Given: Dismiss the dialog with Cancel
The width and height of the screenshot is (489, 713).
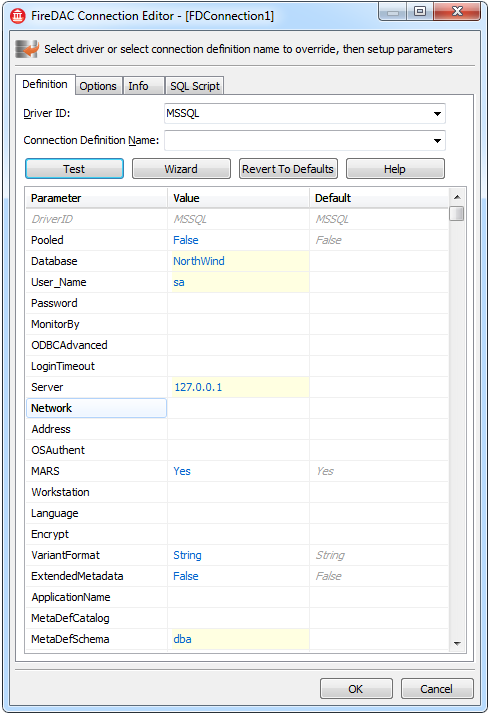Looking at the screenshot, I should point(437,689).
